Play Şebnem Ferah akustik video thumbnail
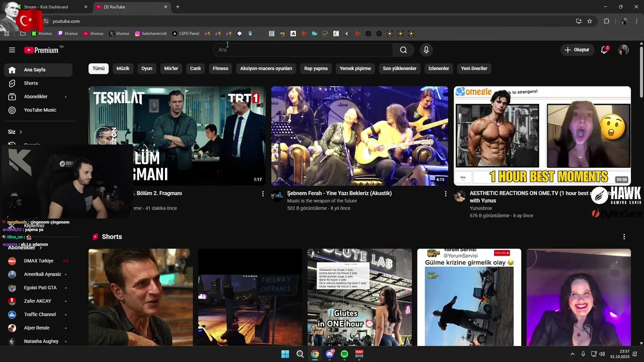 360,136
